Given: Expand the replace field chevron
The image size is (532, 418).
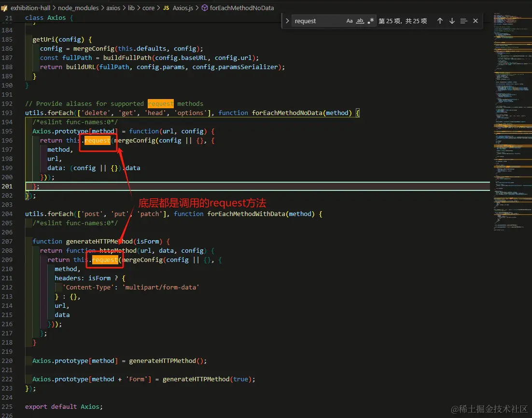Looking at the screenshot, I should click(x=287, y=21).
